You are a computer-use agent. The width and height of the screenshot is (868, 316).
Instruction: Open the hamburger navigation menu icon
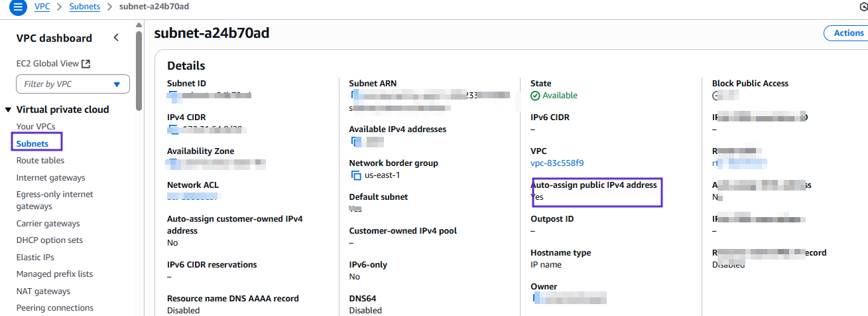click(x=18, y=7)
